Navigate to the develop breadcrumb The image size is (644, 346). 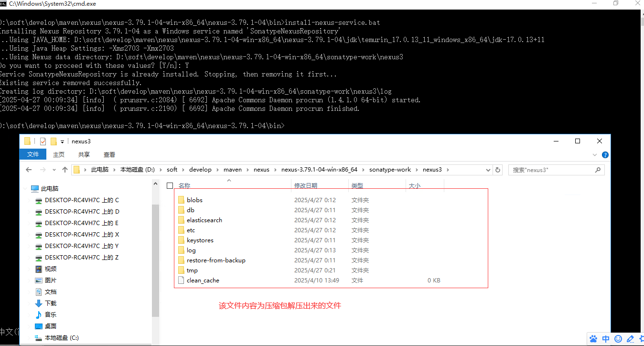200,170
